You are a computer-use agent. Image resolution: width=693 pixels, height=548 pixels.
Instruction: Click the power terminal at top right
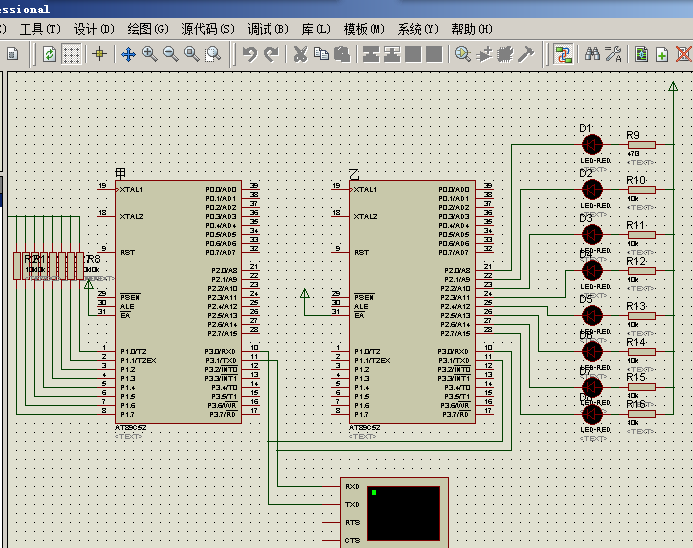(673, 87)
